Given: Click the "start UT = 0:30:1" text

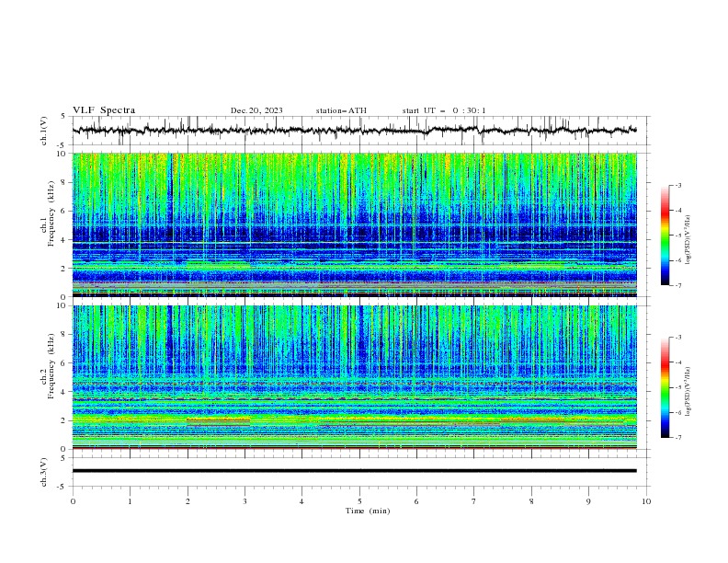Looking at the screenshot, I should pyautogui.click(x=444, y=110).
